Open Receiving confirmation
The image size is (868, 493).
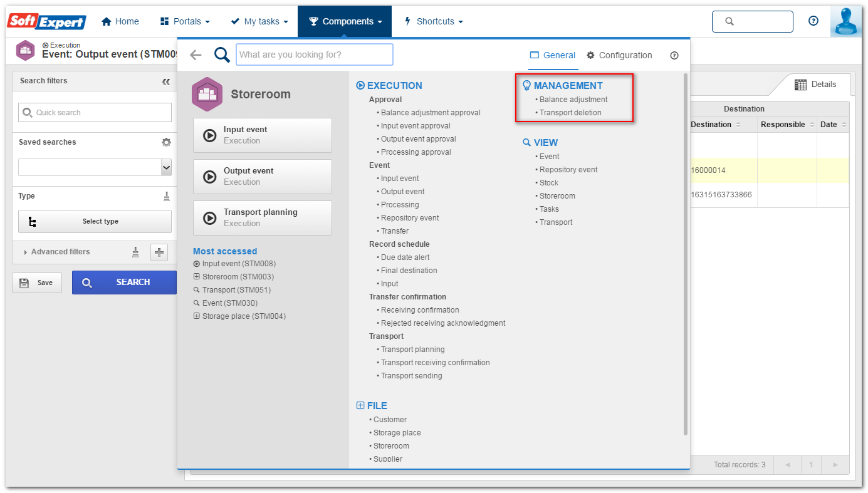(420, 310)
